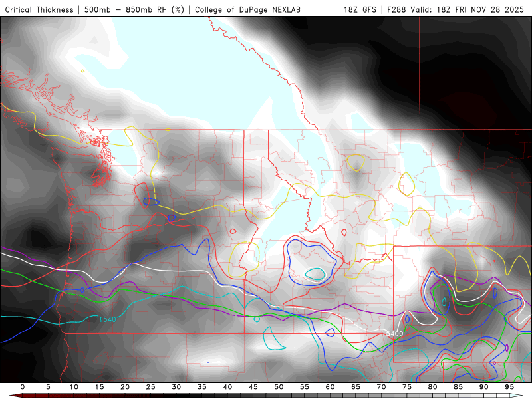Image resolution: width=532 pixels, height=399 pixels.
Task: Click the '10' tick on the color scale
Action: [74, 387]
